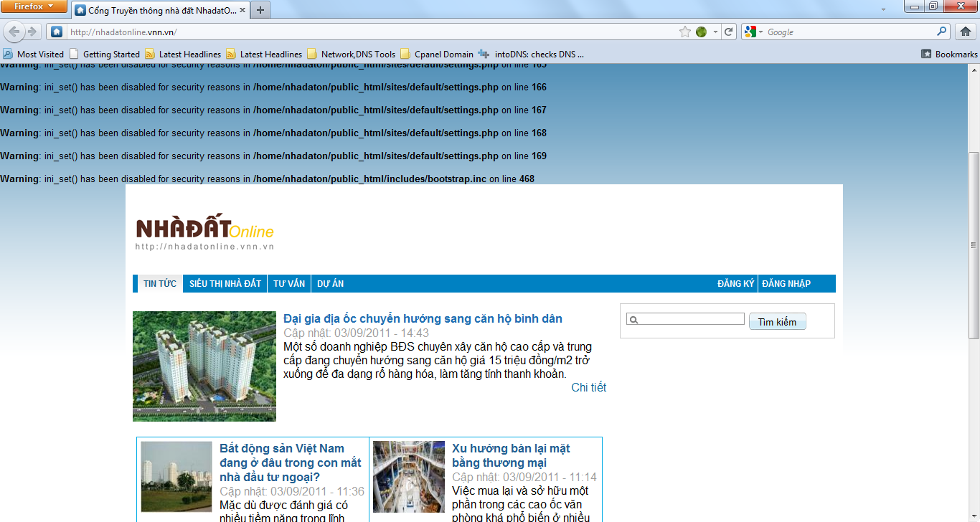Go back with the browser Back arrow

pos(14,32)
